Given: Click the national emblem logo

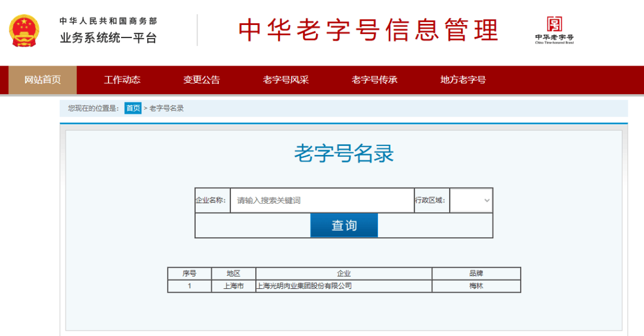Looking at the screenshot, I should pos(24,30).
